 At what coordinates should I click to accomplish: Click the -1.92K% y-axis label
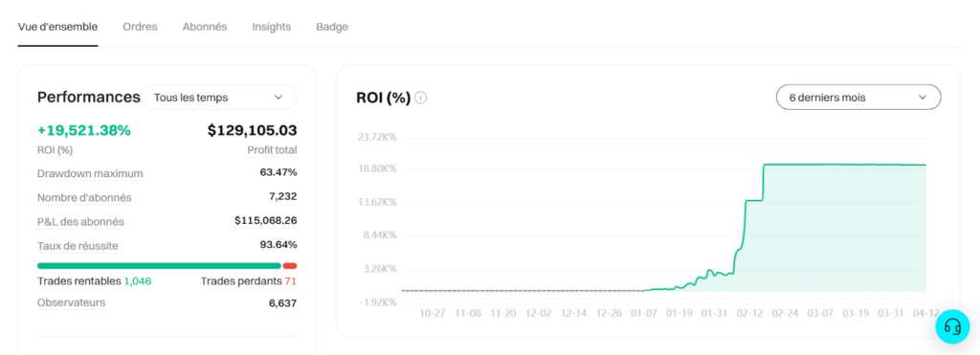tap(378, 302)
